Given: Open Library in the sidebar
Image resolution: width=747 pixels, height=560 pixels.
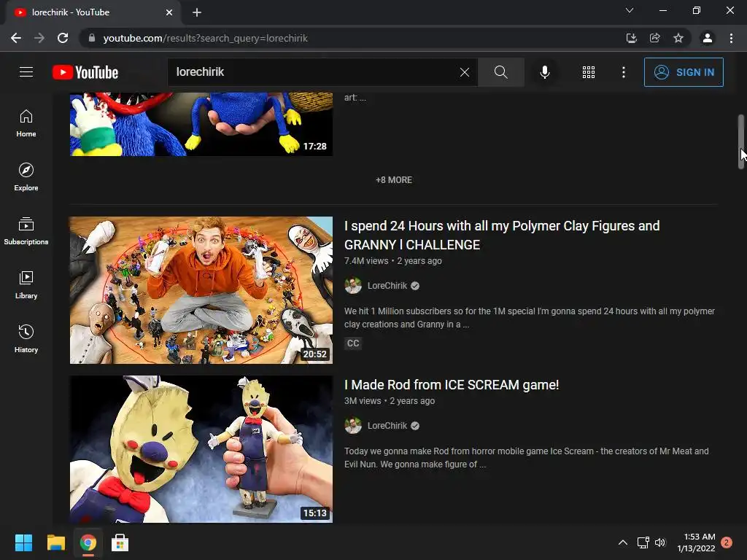Looking at the screenshot, I should [26, 285].
